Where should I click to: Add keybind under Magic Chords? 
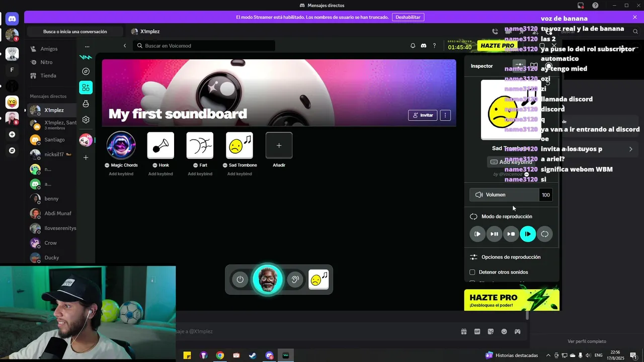(x=121, y=174)
